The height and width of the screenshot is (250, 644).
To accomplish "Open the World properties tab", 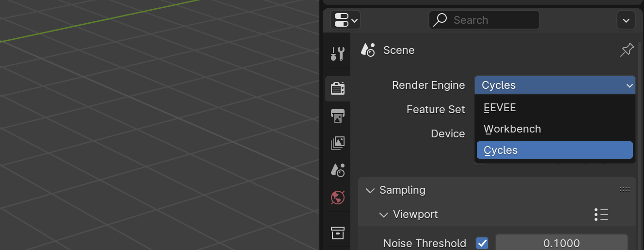I will [337, 198].
